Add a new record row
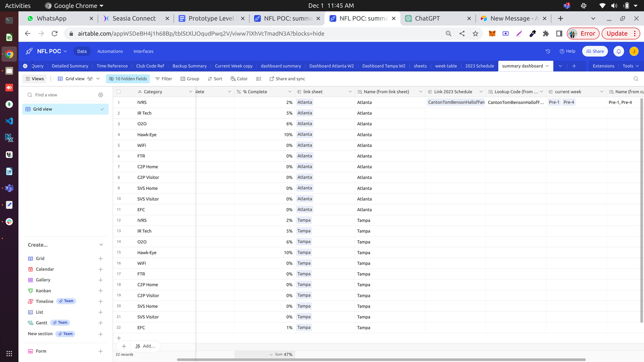Image resolution: width=644 pixels, height=362 pixels. pos(119,338)
